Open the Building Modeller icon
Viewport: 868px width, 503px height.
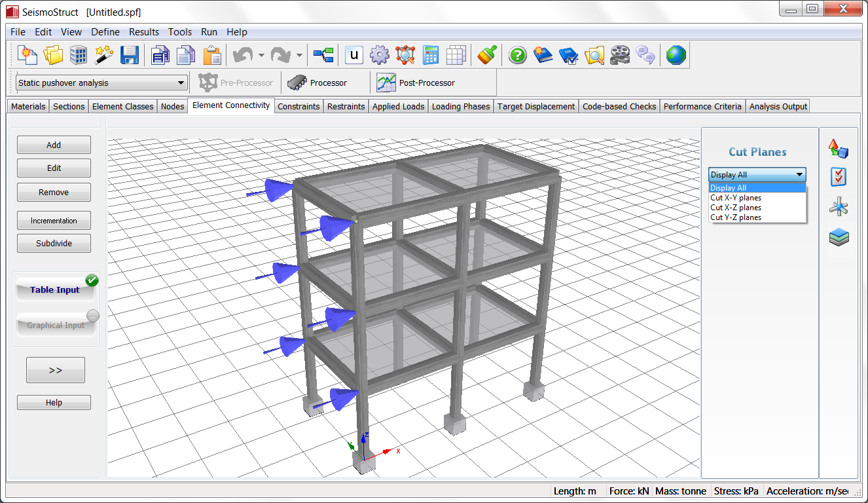(x=79, y=56)
